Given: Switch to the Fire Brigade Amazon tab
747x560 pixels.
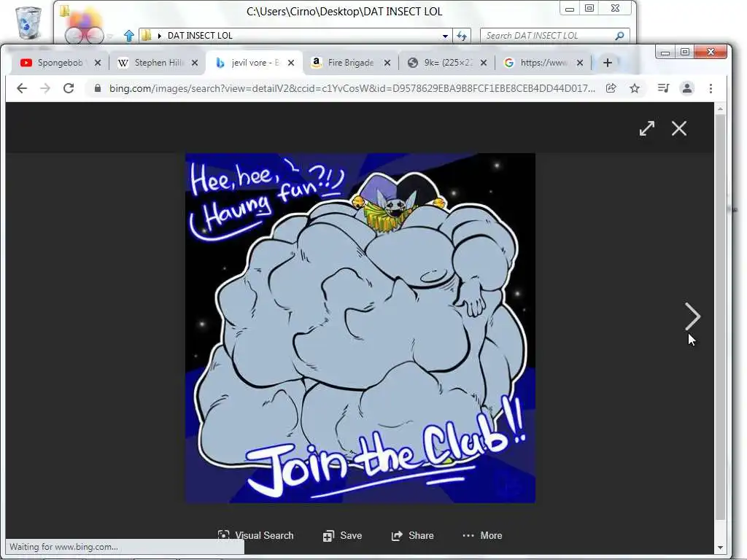Looking at the screenshot, I should 350,63.
